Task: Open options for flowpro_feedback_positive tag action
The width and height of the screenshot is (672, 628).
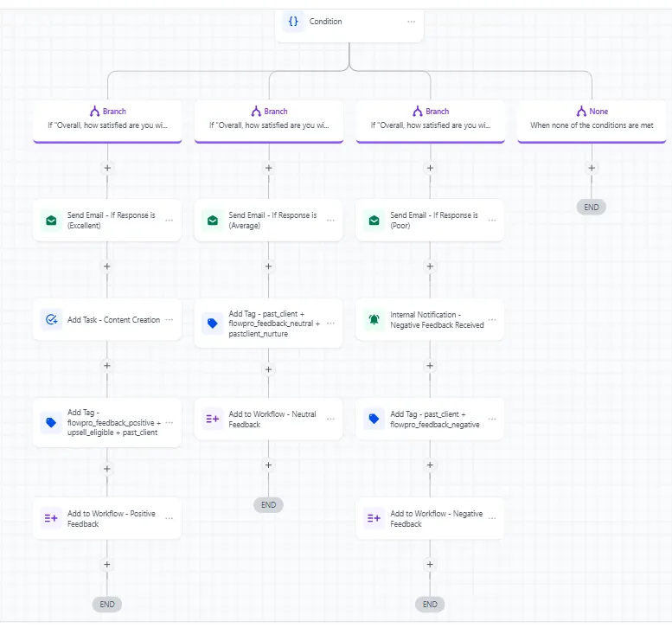Action: tap(170, 423)
